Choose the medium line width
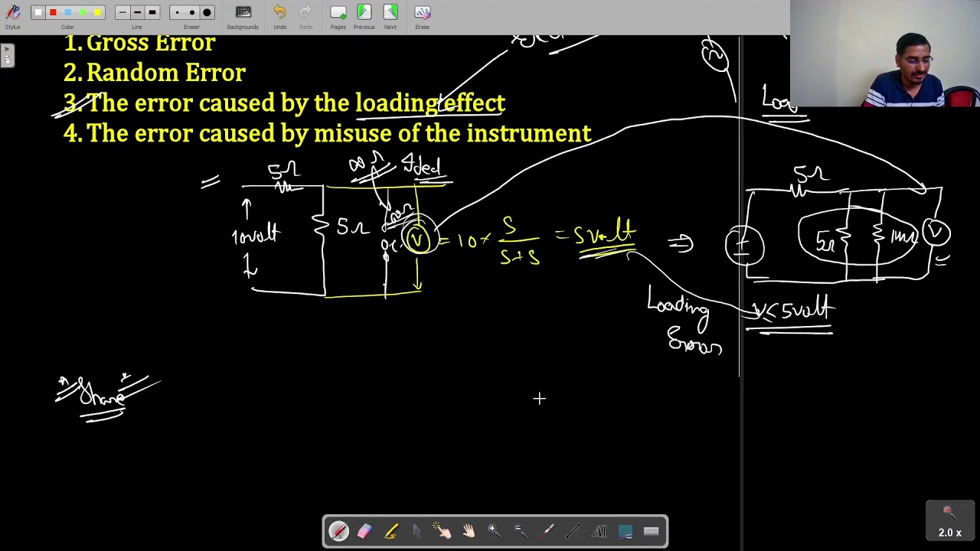The image size is (980, 551). 137,12
